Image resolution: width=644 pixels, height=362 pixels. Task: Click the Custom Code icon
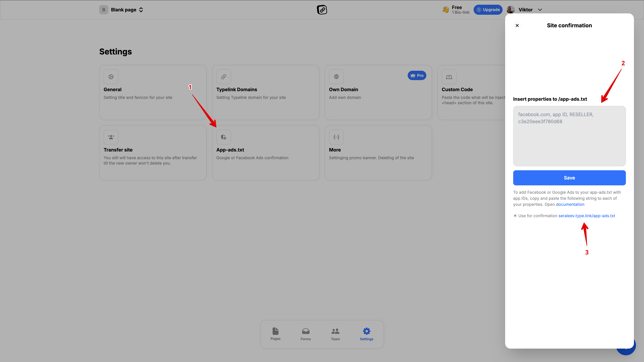[x=449, y=77]
